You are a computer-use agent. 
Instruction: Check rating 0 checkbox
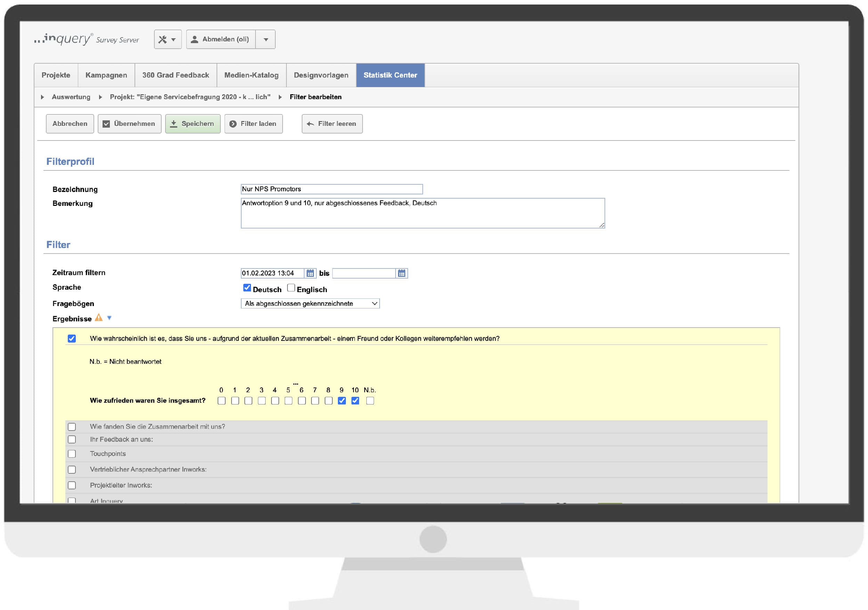221,401
